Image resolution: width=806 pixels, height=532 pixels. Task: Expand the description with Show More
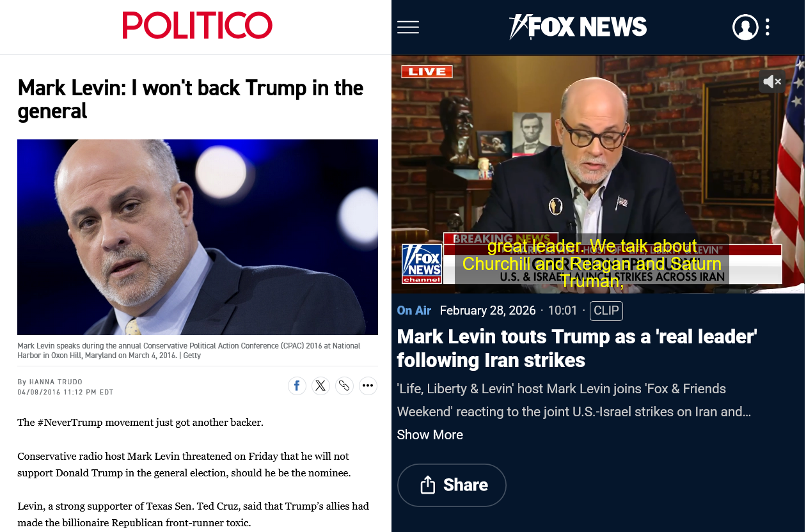430,435
